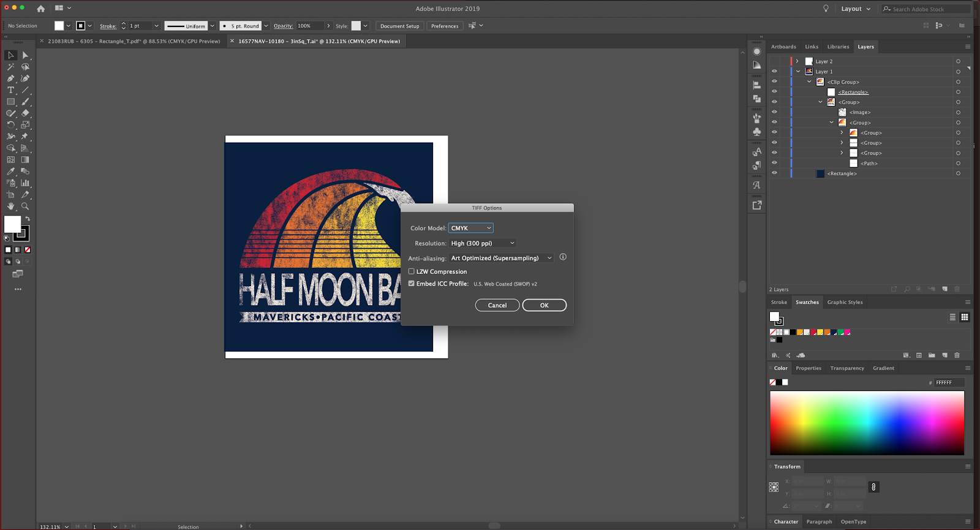
Task: Pick a color from the spectrum
Action: 867,423
